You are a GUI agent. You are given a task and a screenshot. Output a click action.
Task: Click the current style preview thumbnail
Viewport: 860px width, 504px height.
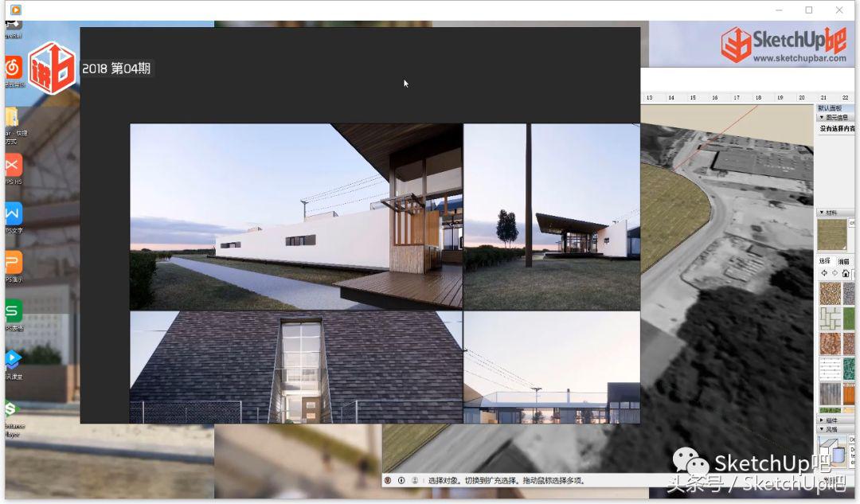(x=832, y=451)
